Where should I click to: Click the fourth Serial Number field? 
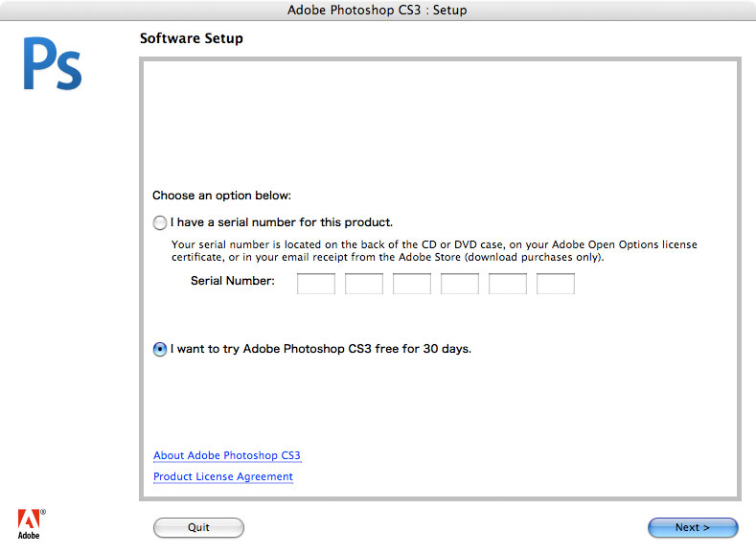point(460,284)
